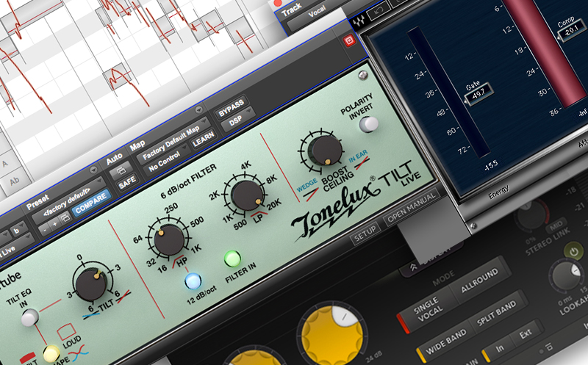588x365 pixels.
Task: Select ALLROUND mode
Action: click(x=480, y=280)
